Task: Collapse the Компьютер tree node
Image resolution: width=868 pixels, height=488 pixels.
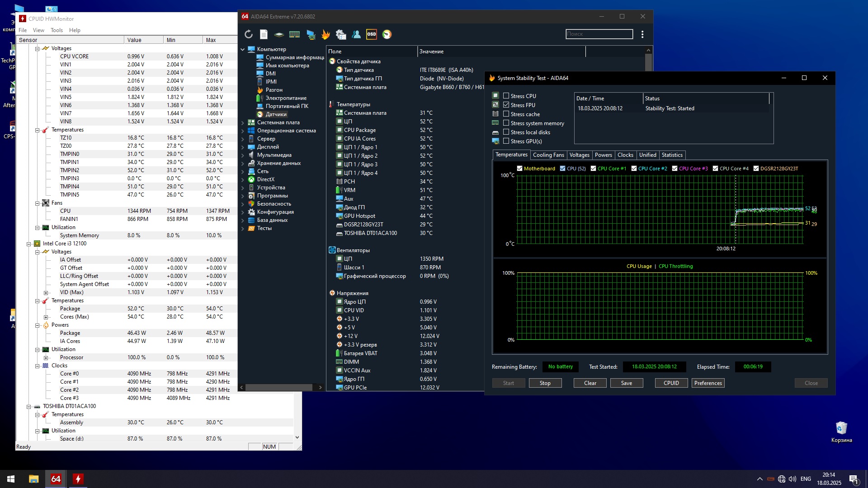Action: pyautogui.click(x=243, y=49)
